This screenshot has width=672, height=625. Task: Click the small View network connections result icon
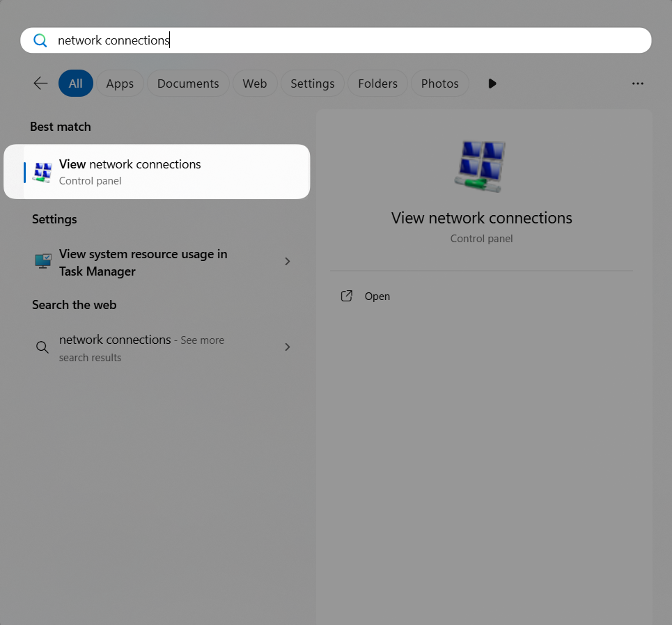coord(42,172)
